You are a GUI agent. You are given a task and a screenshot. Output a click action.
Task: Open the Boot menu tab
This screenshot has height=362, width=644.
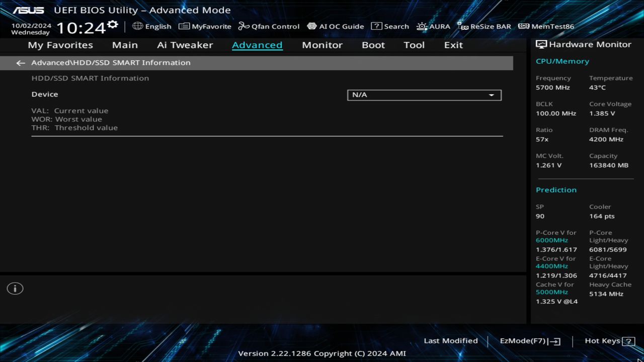[373, 45]
